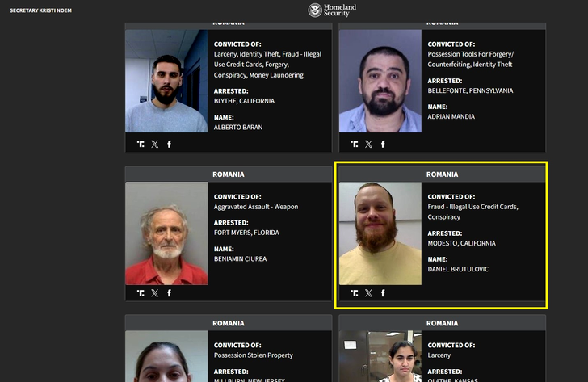Viewport: 588px width, 382px height.
Task: Open the Adrian Mandia mugshot photo
Action: coord(380,81)
